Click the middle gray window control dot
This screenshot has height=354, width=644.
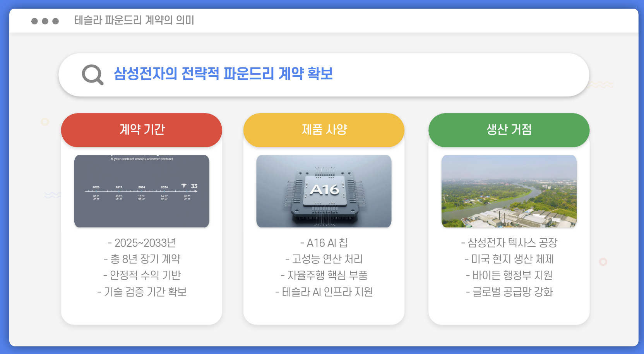pos(45,21)
